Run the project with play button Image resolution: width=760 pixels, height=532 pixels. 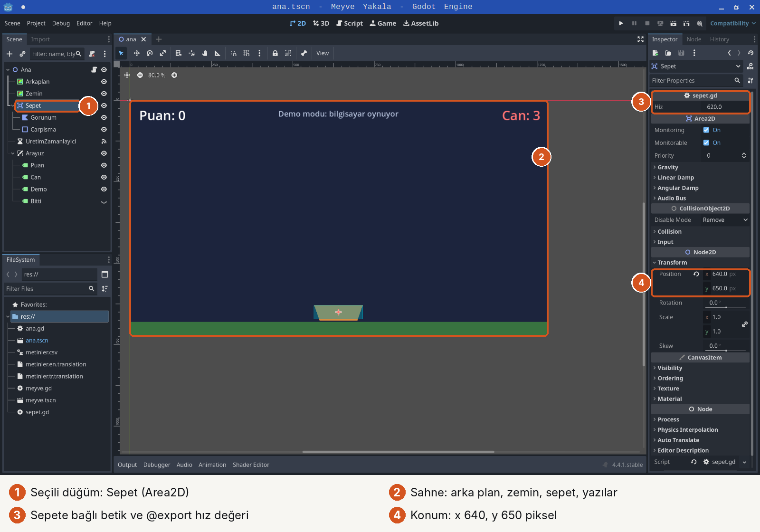621,23
